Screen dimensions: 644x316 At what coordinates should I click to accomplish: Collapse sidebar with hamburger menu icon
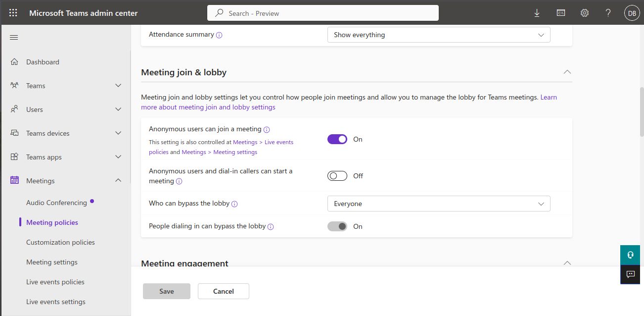(14, 38)
